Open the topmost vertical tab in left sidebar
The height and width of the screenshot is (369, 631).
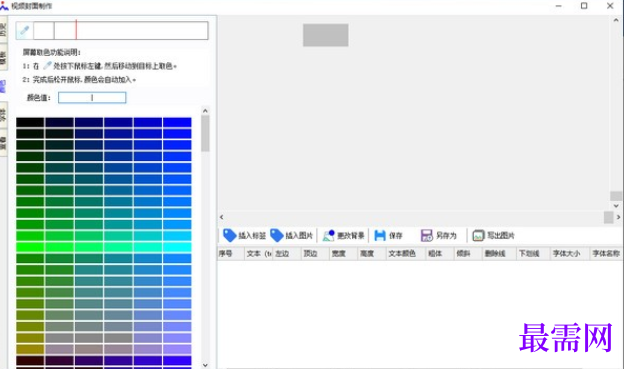click(x=3, y=30)
